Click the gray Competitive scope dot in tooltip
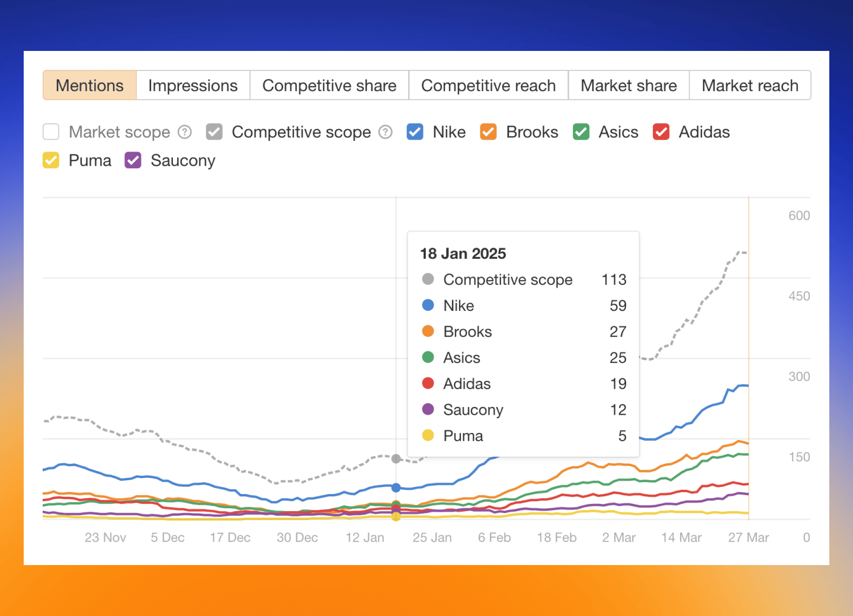853x616 pixels. click(x=428, y=280)
